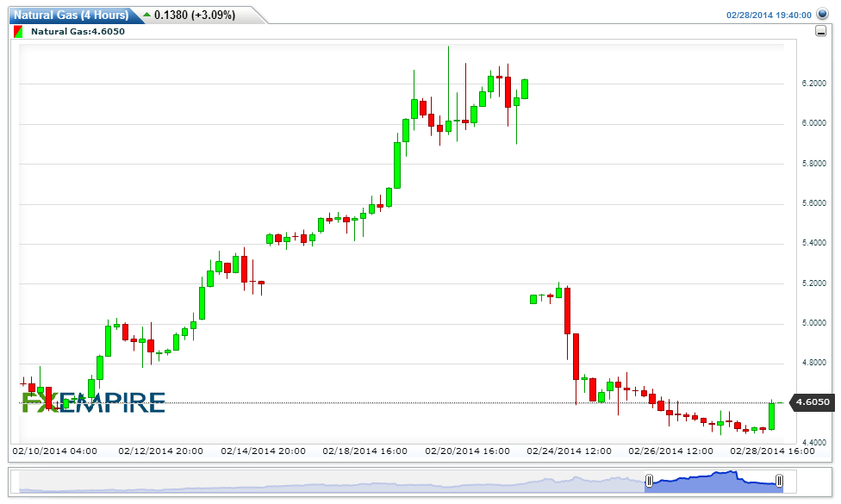Click the 02/10/2014 04:00 time axis label
The height and width of the screenshot is (504, 841).
click(54, 451)
